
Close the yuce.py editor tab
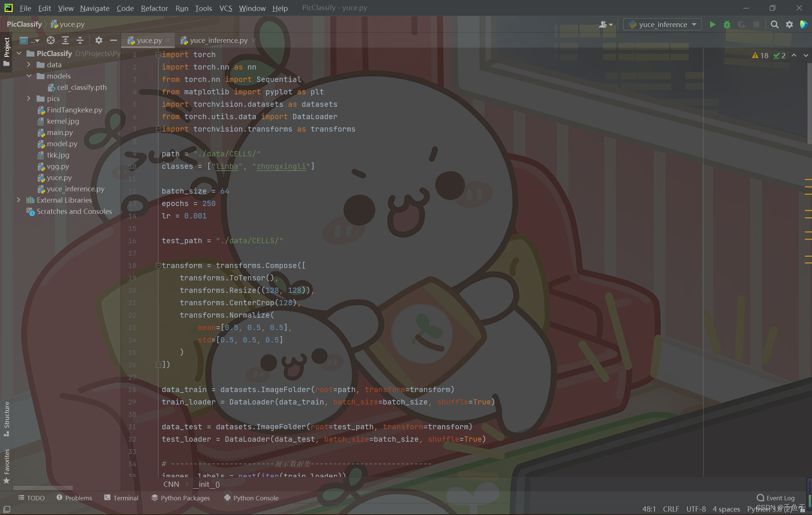pos(168,40)
